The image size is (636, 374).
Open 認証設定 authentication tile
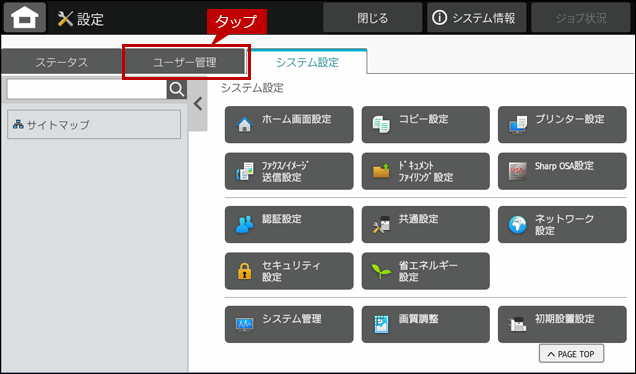pos(289,224)
